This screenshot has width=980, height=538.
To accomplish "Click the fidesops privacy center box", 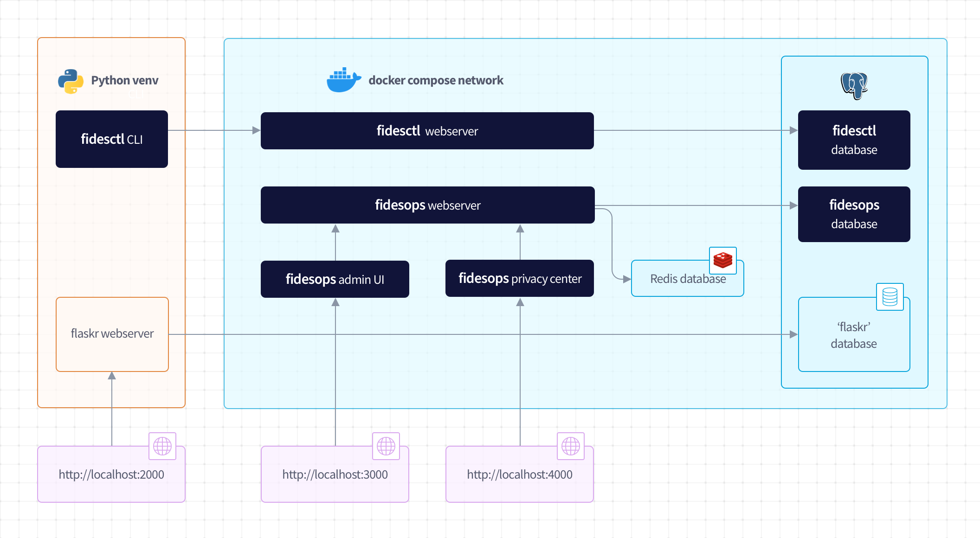I will coord(519,278).
